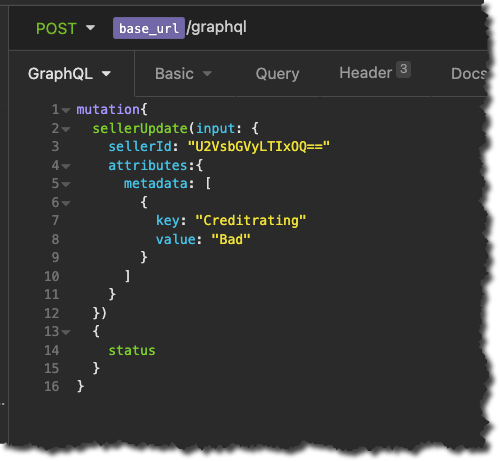This screenshot has width=500, height=461.
Task: Click the status field on line 14
Action: point(132,350)
